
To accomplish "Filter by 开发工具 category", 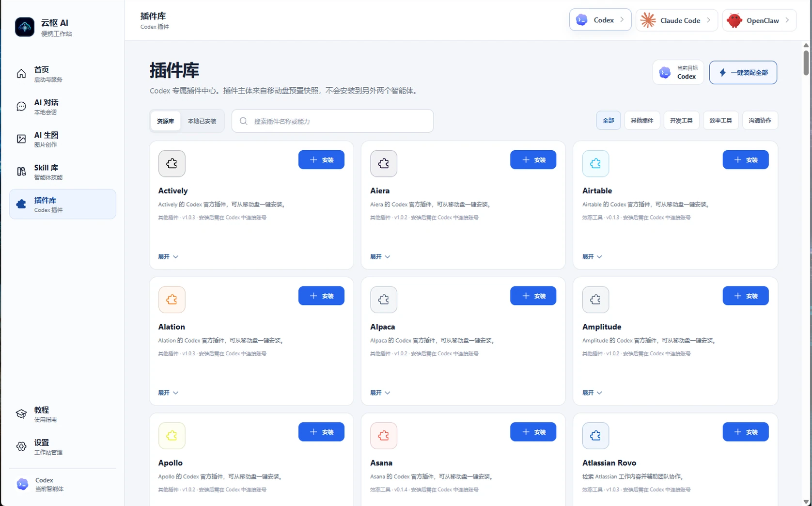I will 681,121.
